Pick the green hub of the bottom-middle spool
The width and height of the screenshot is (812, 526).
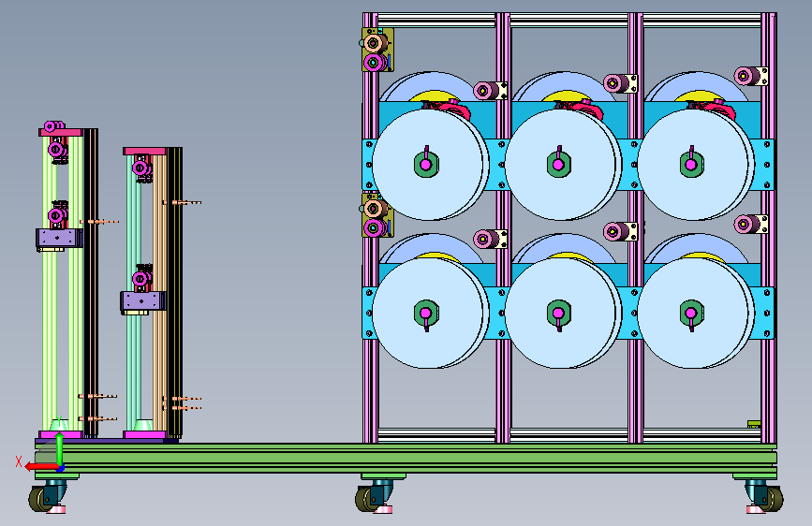pos(559,313)
